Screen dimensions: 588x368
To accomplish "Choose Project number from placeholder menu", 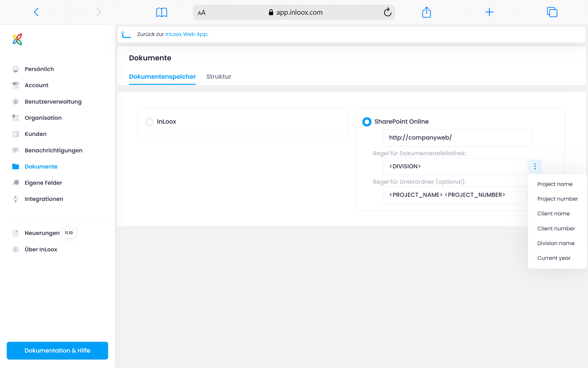I will [x=557, y=199].
